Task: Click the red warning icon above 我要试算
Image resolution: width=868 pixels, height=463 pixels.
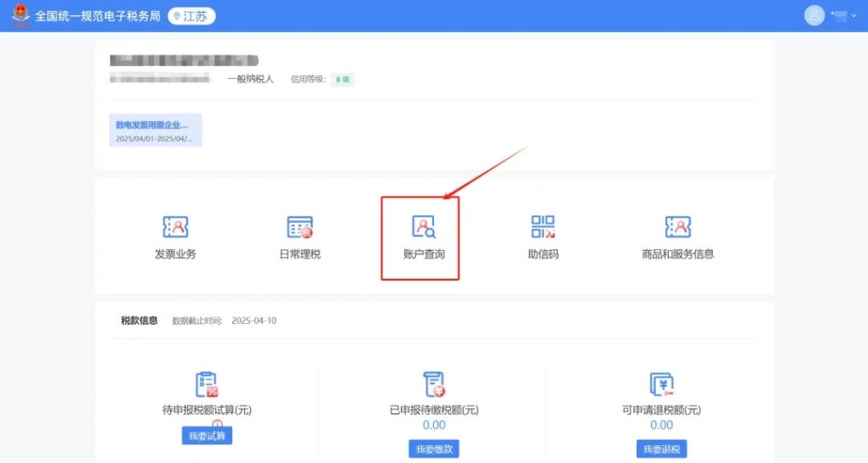Action: (217, 423)
